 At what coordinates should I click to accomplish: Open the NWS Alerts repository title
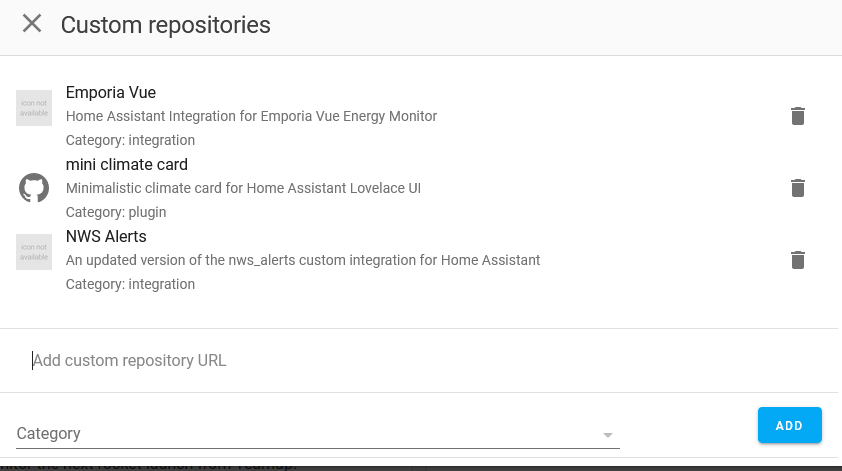[106, 237]
